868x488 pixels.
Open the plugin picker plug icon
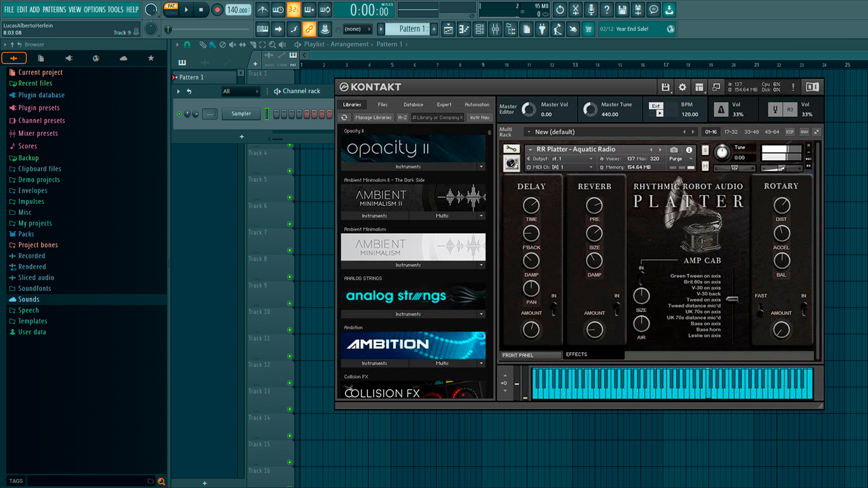[x=542, y=29]
